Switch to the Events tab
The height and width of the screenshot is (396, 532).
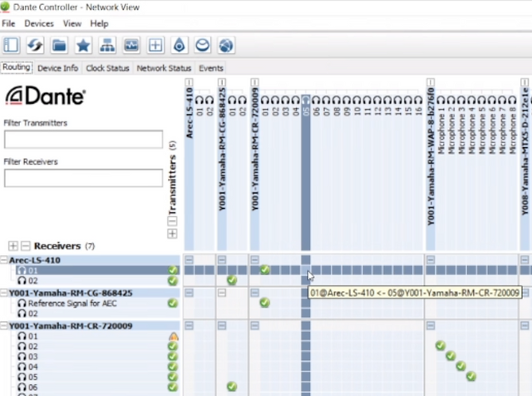click(x=211, y=68)
